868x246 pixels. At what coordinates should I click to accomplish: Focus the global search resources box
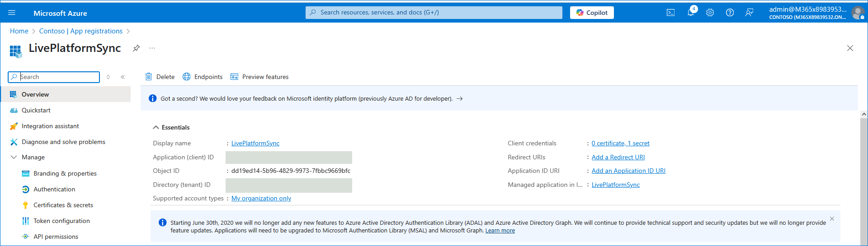pyautogui.click(x=434, y=13)
